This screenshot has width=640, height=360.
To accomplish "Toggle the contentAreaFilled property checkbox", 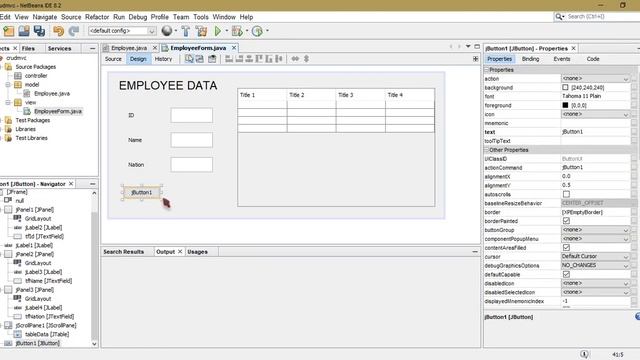I will click(566, 247).
